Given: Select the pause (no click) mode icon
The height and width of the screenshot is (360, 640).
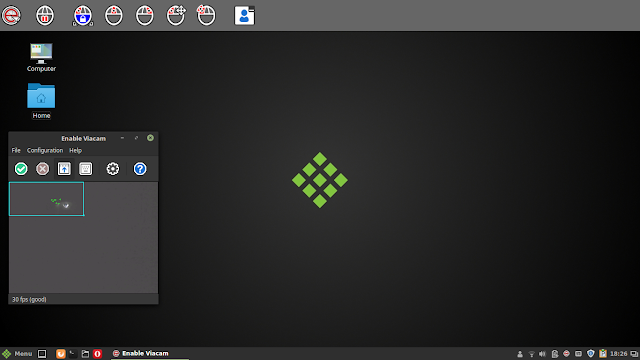Looking at the screenshot, I should point(45,16).
